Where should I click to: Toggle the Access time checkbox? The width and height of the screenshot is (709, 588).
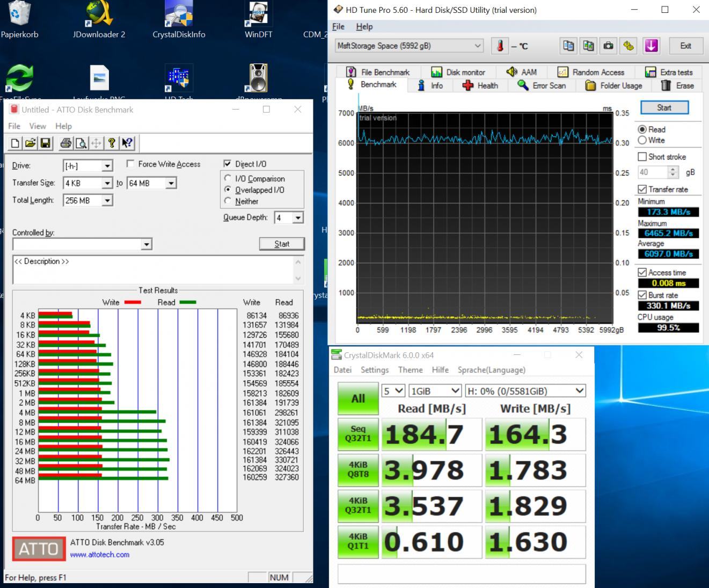pyautogui.click(x=642, y=272)
